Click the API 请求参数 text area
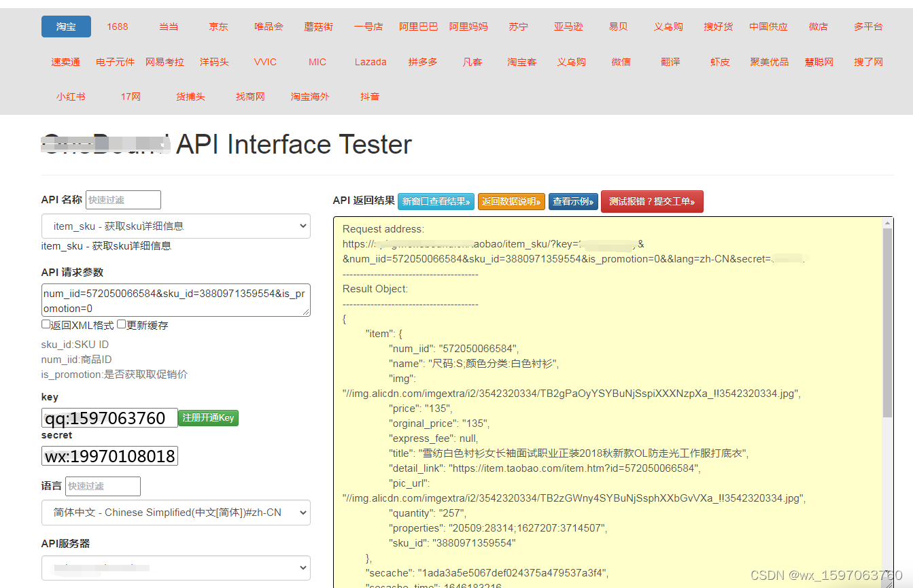913x588 pixels. click(176, 300)
